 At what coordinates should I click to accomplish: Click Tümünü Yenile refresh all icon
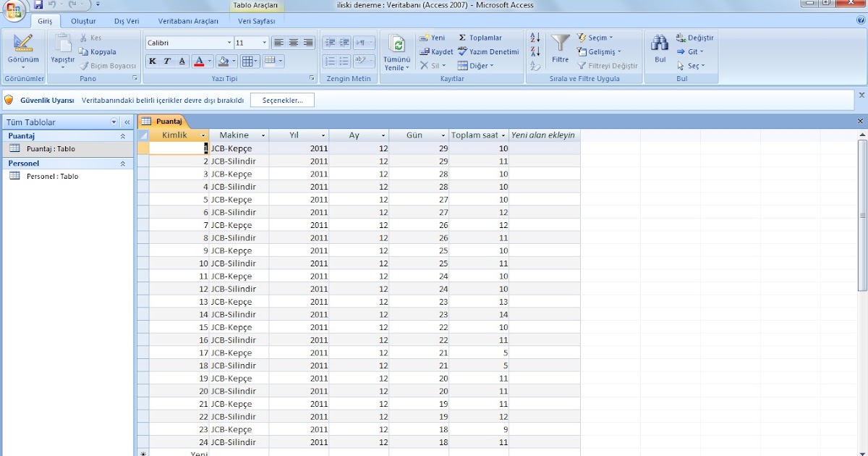(x=397, y=44)
